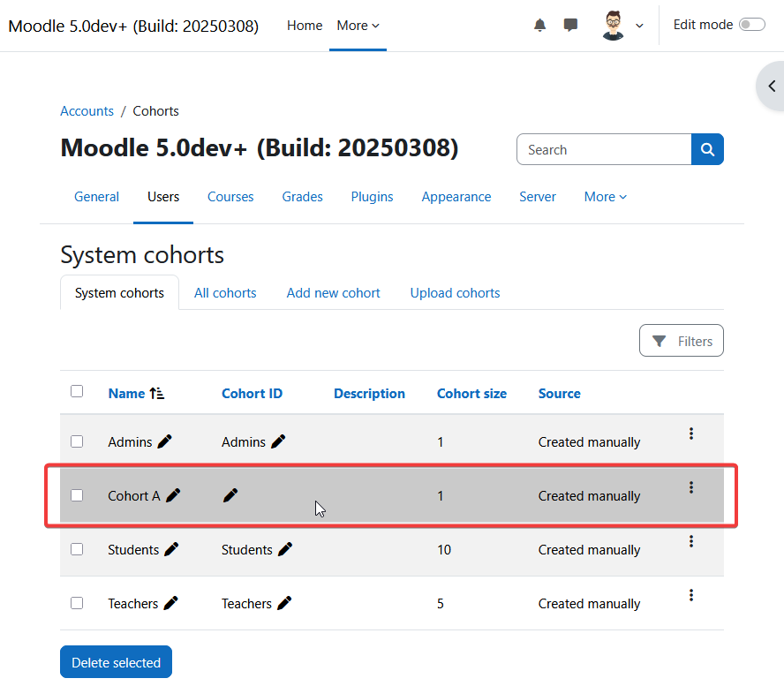This screenshot has height=686, width=784.
Task: Switch to the Courses admin tab
Action: (x=230, y=197)
